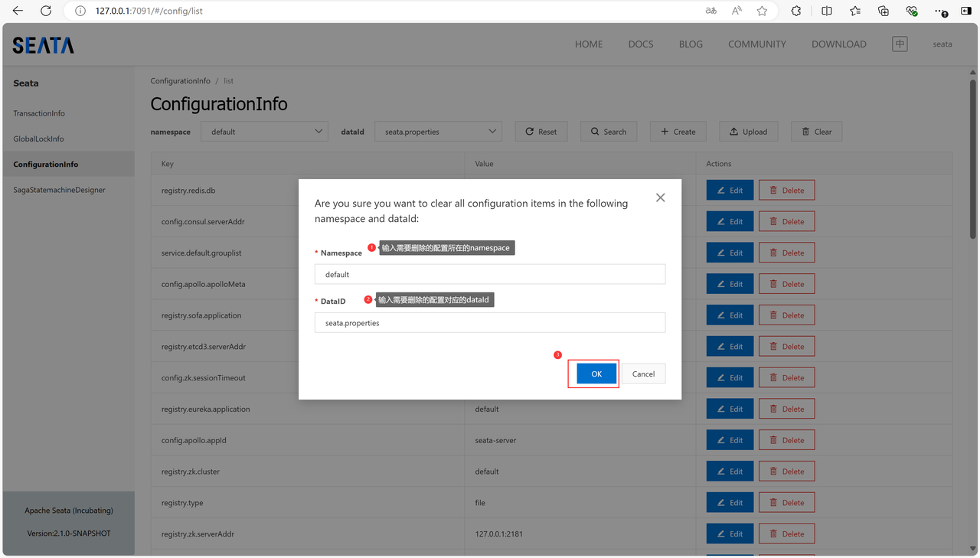Click the browser back arrow
This screenshot has width=980, height=558.
(18, 11)
